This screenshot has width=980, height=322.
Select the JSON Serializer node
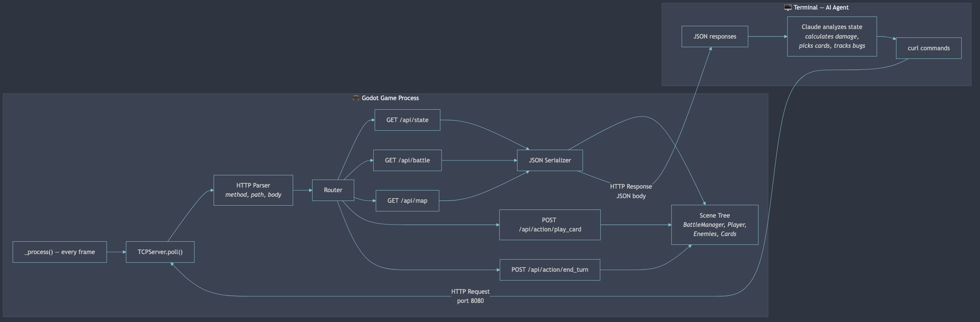pyautogui.click(x=550, y=160)
